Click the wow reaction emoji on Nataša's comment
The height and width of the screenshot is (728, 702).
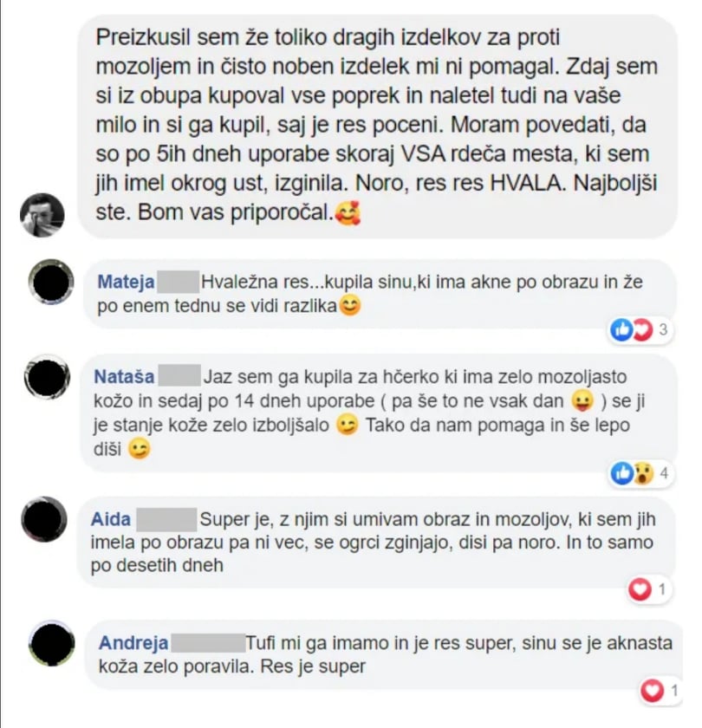[642, 473]
